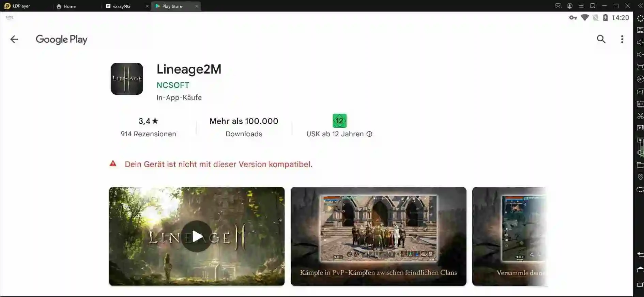Close the Play Store tab

(x=197, y=6)
